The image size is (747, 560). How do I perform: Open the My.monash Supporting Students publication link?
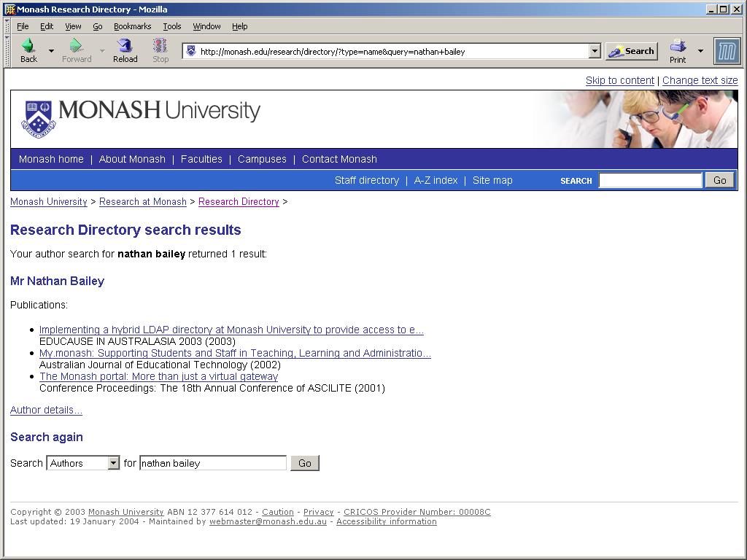235,353
